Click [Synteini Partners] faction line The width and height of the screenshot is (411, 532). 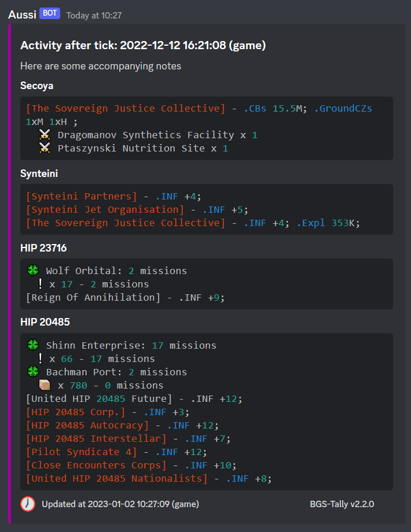pyautogui.click(x=114, y=196)
